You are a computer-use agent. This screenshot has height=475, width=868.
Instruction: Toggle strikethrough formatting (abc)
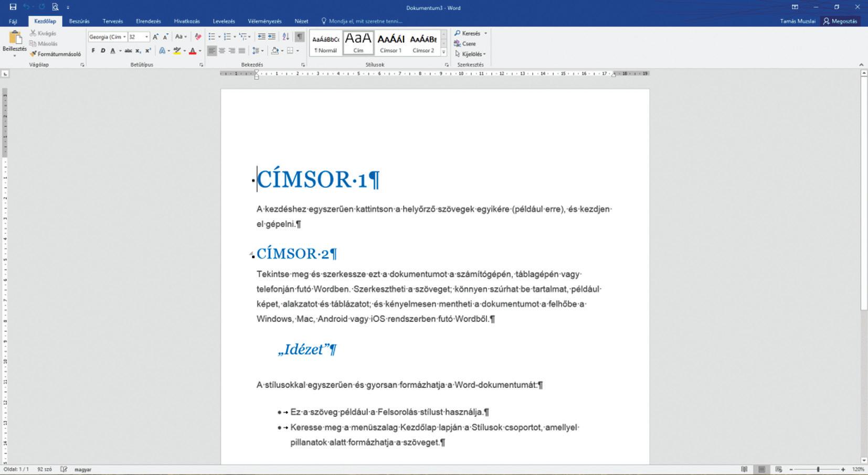point(128,51)
